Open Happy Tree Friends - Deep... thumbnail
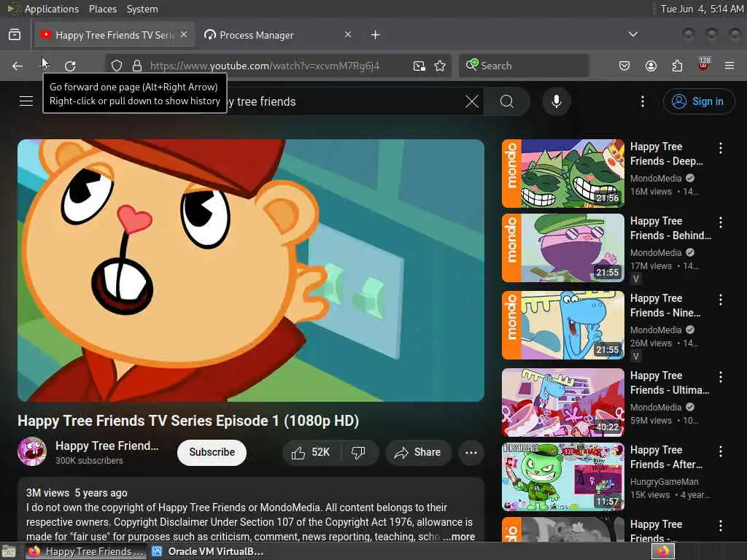The image size is (747, 560). tap(562, 174)
